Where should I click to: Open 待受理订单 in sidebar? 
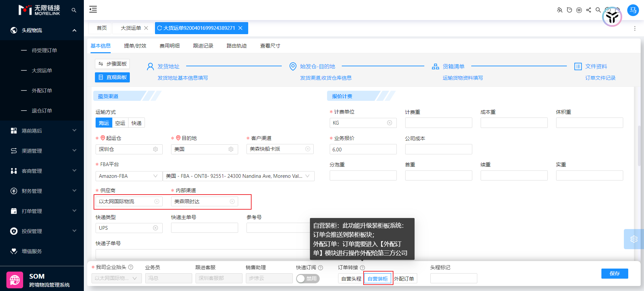pos(44,50)
